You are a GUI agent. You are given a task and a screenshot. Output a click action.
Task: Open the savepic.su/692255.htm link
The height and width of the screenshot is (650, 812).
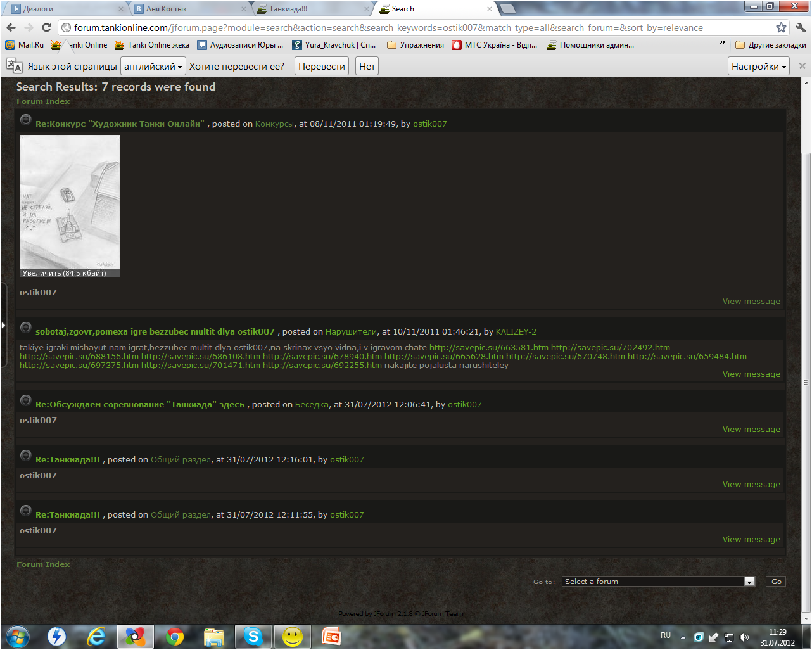[322, 366]
